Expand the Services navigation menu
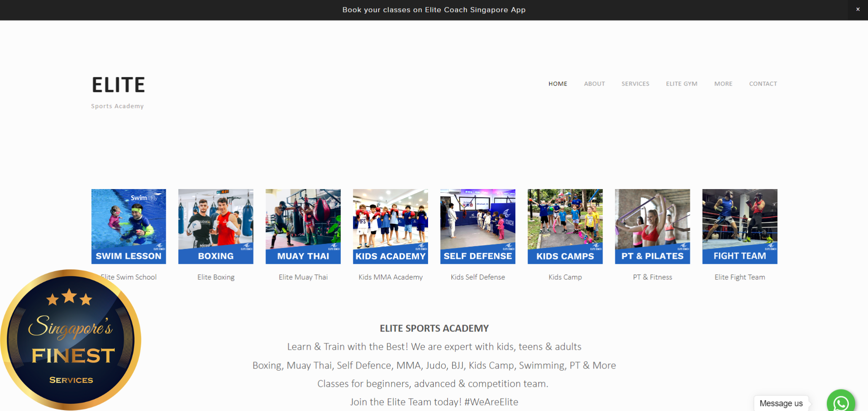 click(635, 84)
